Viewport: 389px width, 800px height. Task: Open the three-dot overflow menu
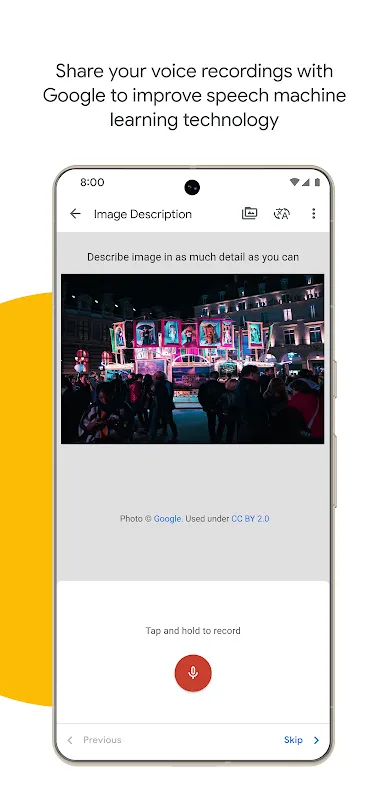tap(313, 214)
